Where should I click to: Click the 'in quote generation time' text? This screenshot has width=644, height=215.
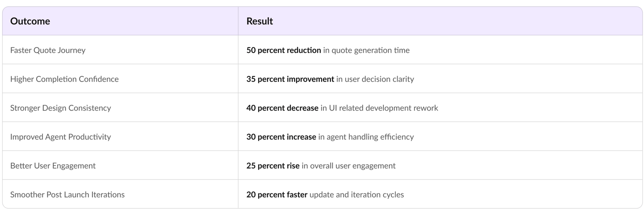click(x=366, y=50)
